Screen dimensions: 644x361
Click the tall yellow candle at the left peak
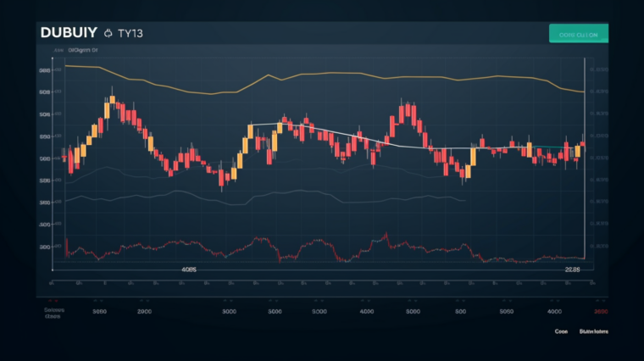tap(108, 107)
